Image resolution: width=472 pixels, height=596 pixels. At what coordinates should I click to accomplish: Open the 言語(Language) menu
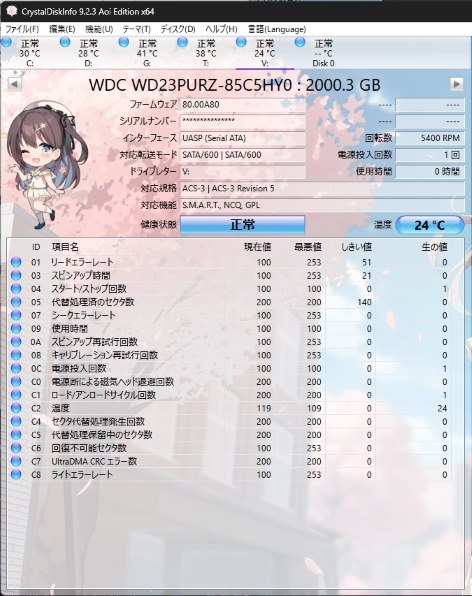click(x=277, y=29)
